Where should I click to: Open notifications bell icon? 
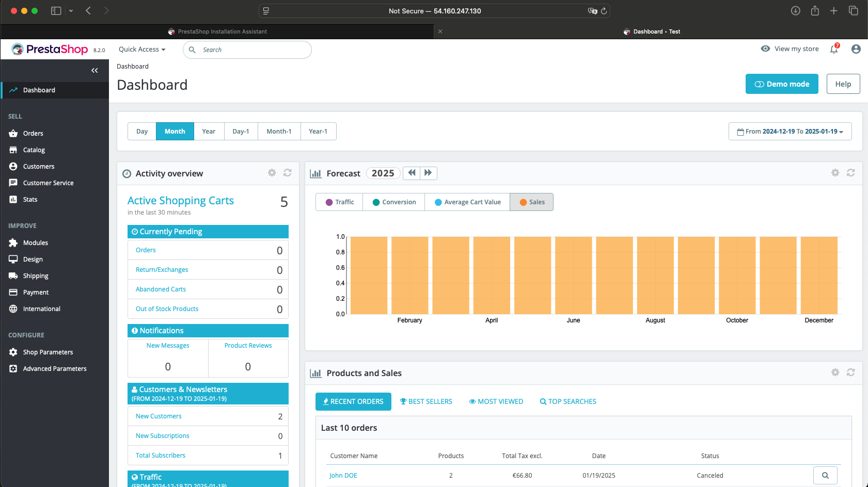tap(833, 49)
